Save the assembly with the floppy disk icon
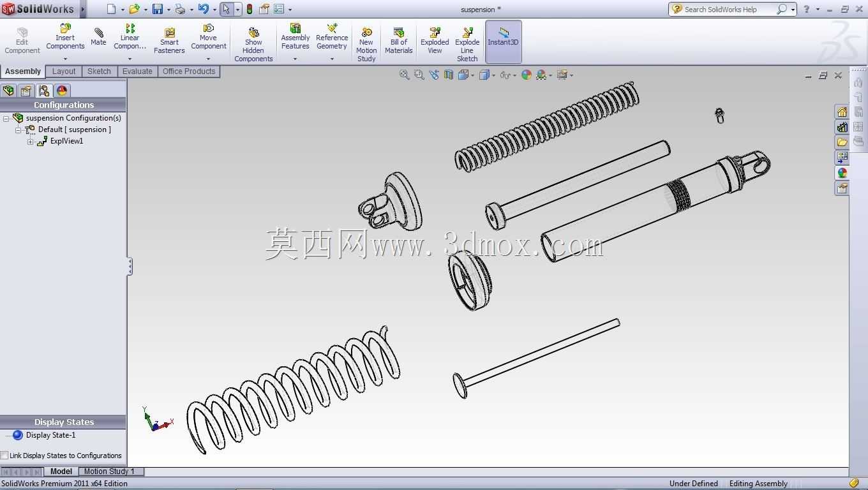Image resolution: width=868 pixels, height=490 pixels. coord(158,9)
